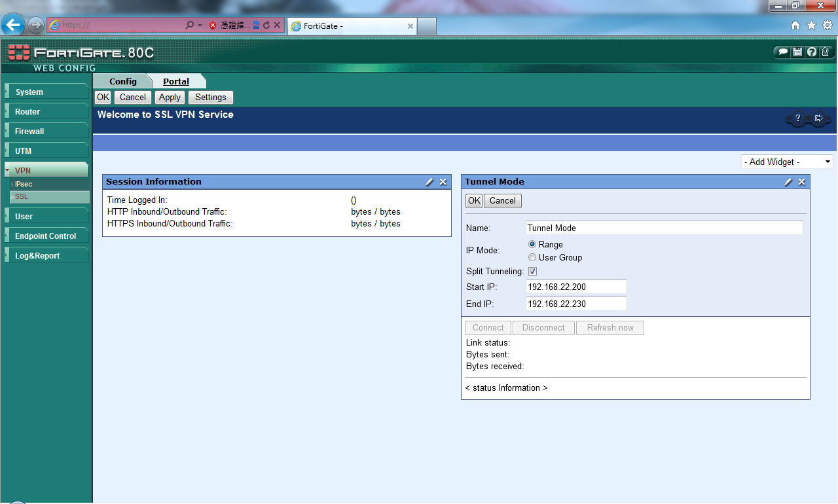Click the FortiGate speech bubble icon
Screen dimensions: 838x504
tap(783, 52)
